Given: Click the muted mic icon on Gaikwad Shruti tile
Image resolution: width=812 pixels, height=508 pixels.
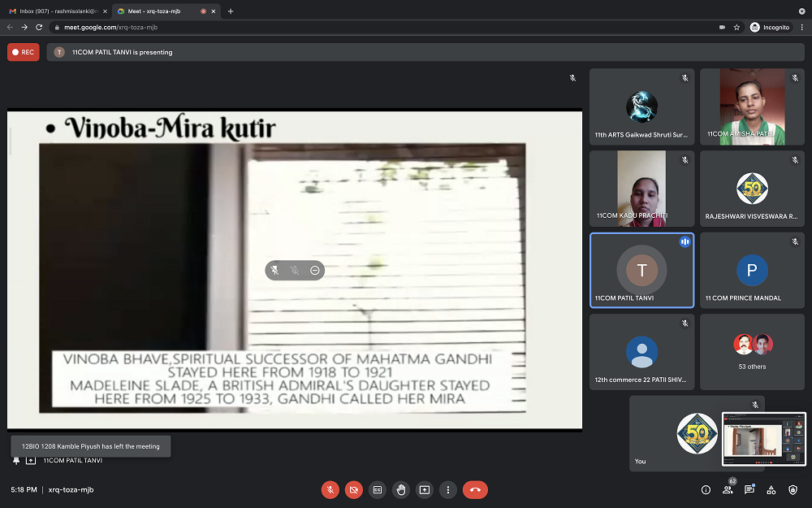Looking at the screenshot, I should click(685, 78).
